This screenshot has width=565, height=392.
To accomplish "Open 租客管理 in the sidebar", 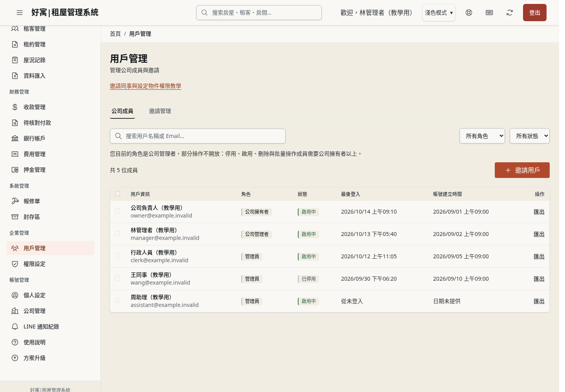I will 50,29.
